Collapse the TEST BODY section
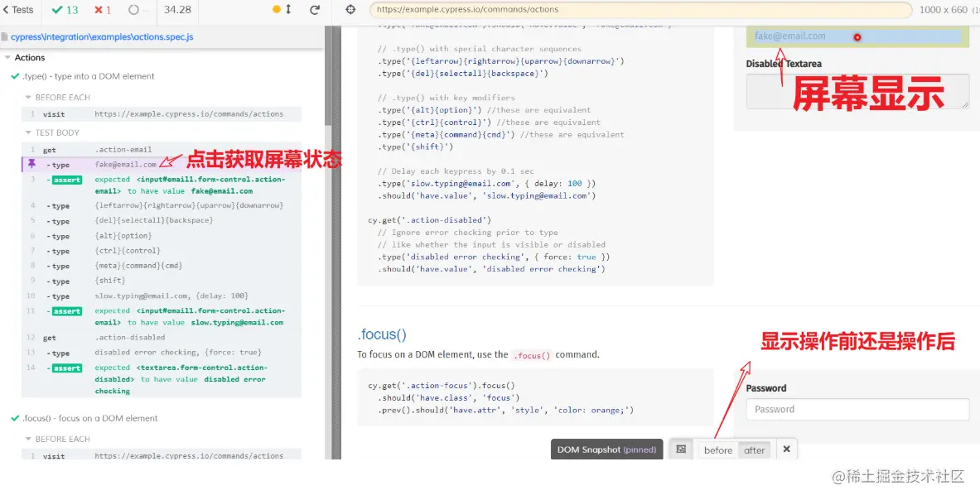Screen dimensions: 980x500 click(x=52, y=132)
